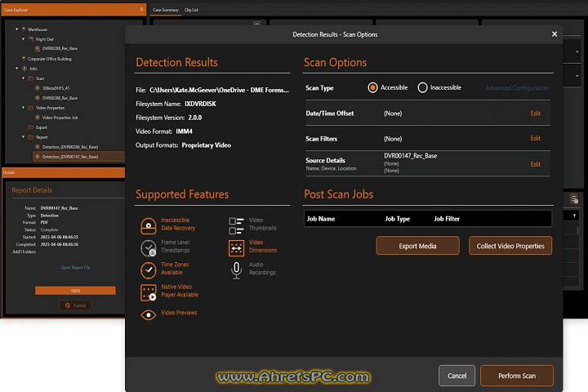Click the Case Explorer panel header
The width and height of the screenshot is (588, 392).
73,10
